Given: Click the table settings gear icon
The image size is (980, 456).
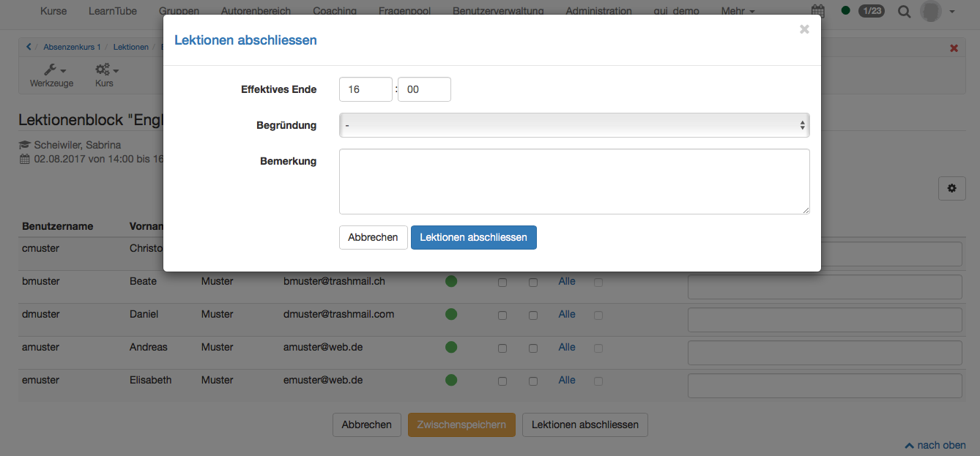Looking at the screenshot, I should (951, 188).
